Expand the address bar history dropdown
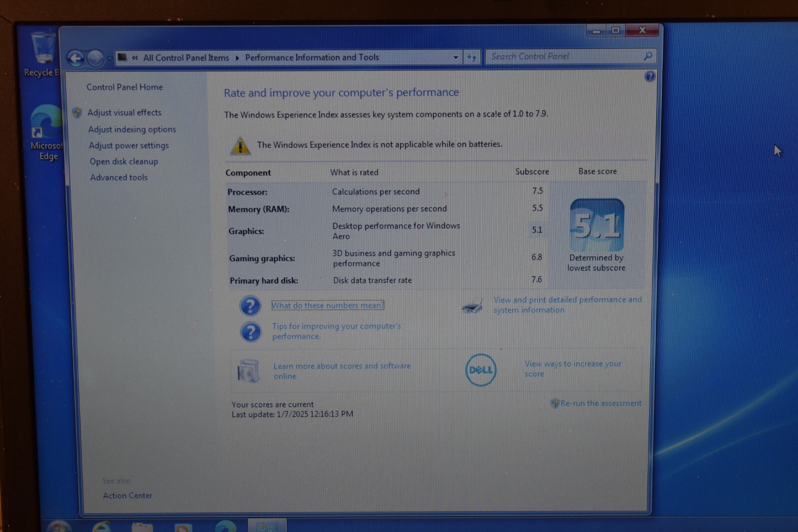The width and height of the screenshot is (798, 532). (x=455, y=57)
